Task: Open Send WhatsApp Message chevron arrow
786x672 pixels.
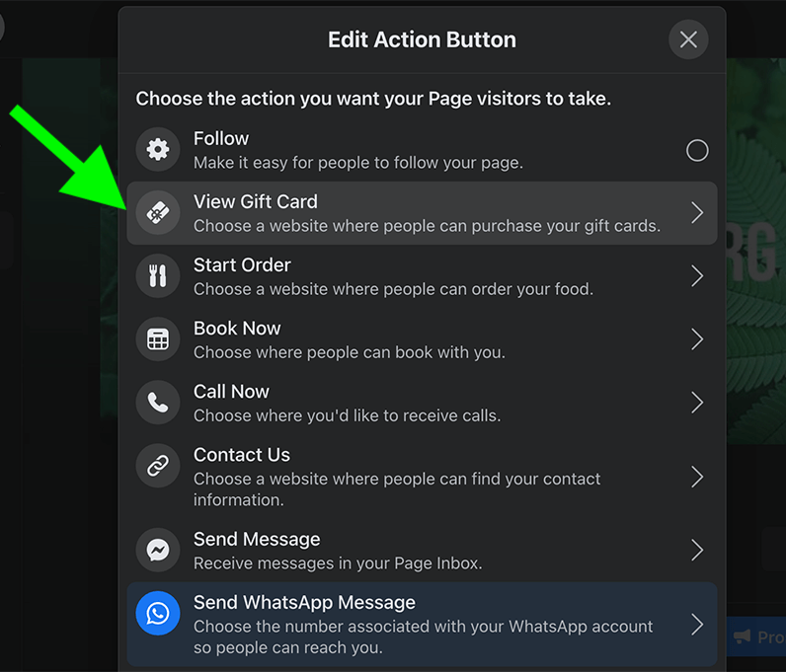Action: 697,625
